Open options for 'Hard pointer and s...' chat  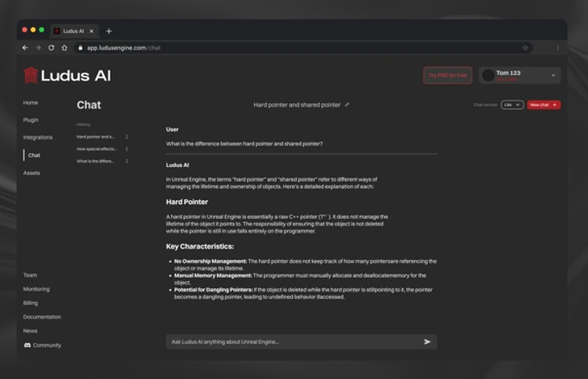tap(127, 137)
